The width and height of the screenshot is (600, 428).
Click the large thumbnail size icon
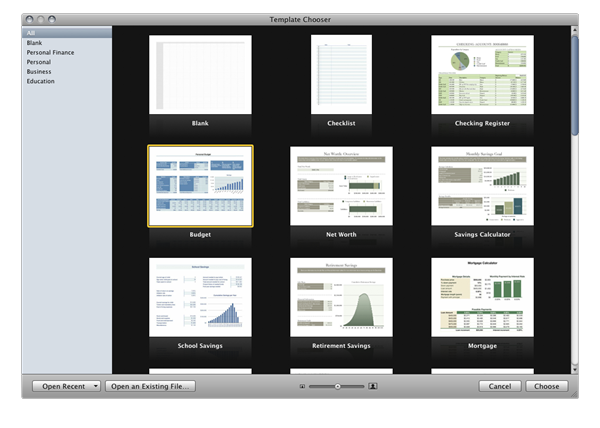click(x=372, y=385)
